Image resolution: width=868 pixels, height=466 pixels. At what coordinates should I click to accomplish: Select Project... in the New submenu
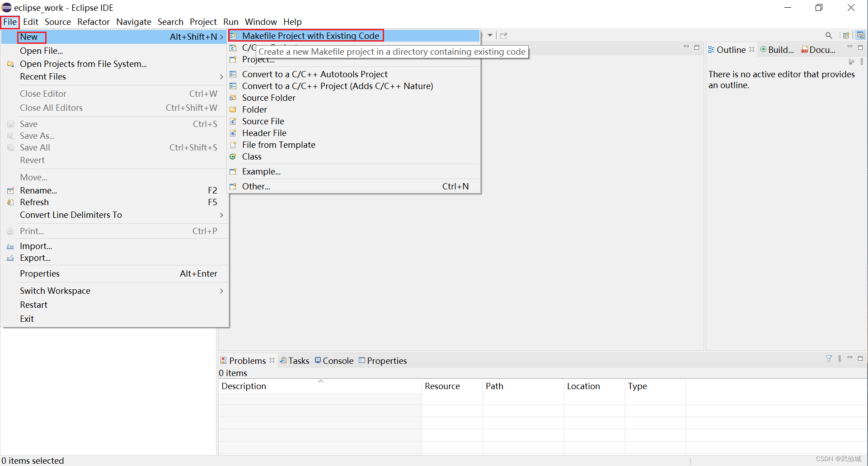pos(353,59)
